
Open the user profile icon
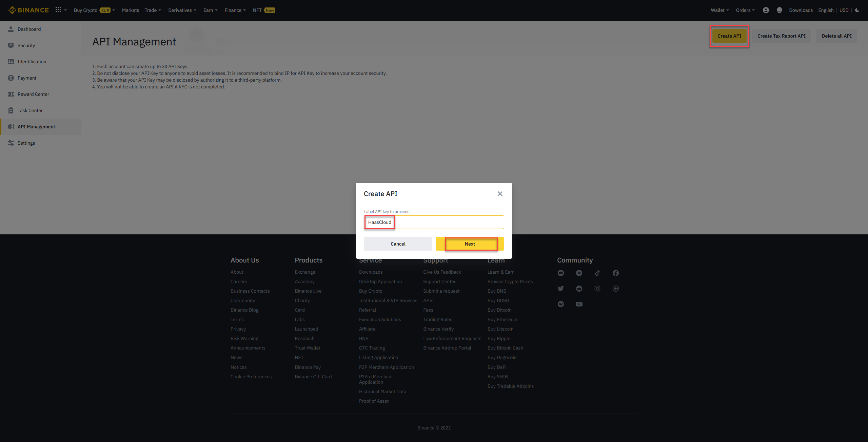click(766, 10)
